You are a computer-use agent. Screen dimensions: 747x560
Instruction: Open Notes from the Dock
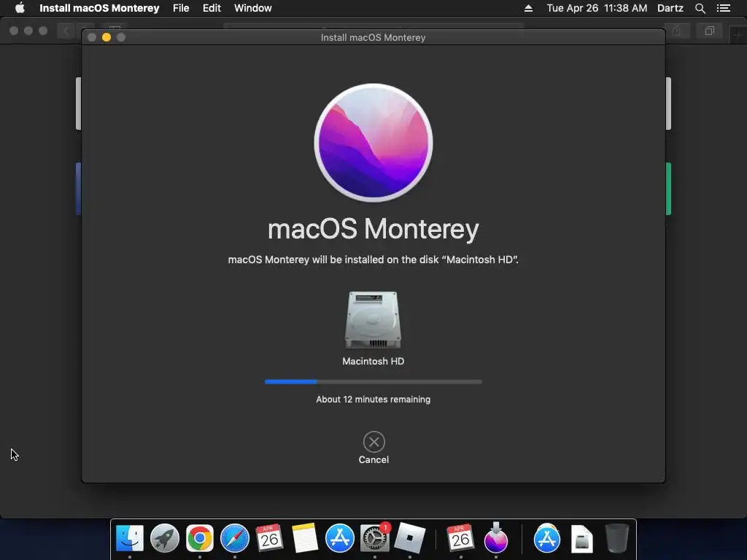(x=304, y=538)
